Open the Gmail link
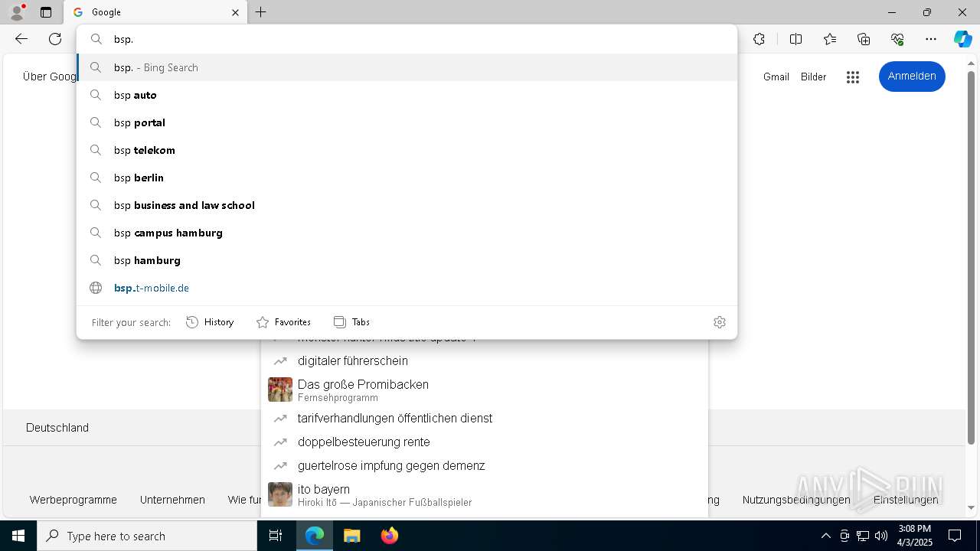Screen dimensions: 980x551 (x=776, y=77)
